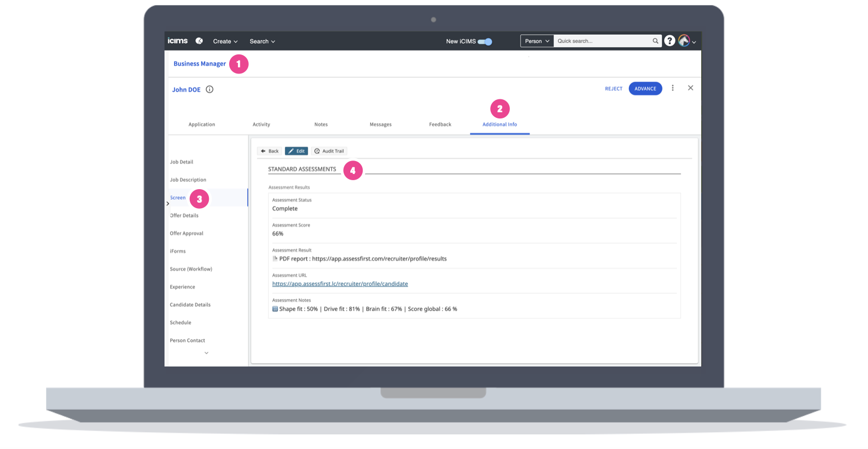Open the Audit Trail
The image size is (868, 449).
pos(329,151)
